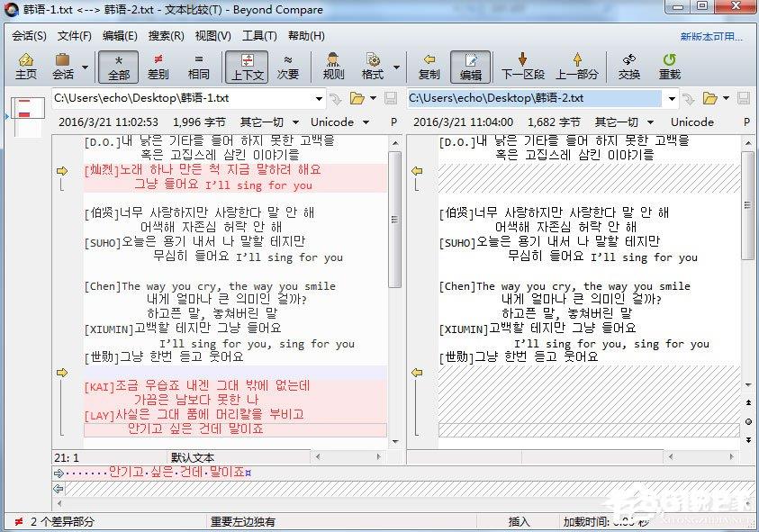Click the detail line left-side arrow icon
759x532 pixels.
click(59, 473)
